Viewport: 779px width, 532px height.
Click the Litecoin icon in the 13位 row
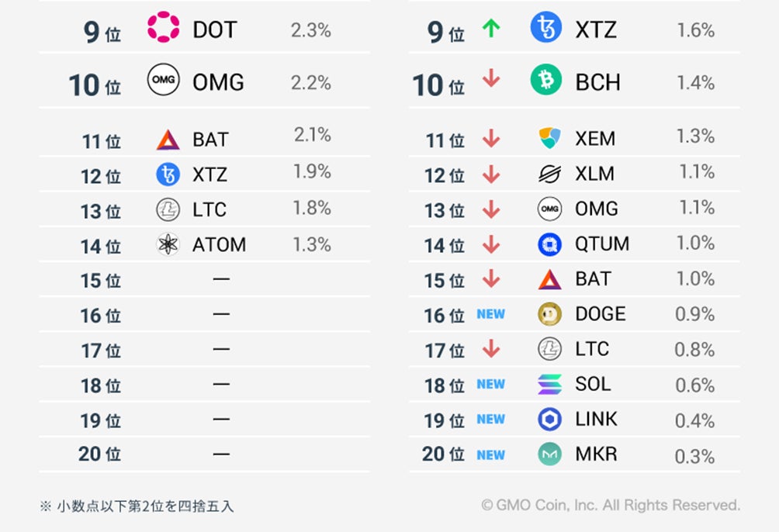[x=168, y=210]
